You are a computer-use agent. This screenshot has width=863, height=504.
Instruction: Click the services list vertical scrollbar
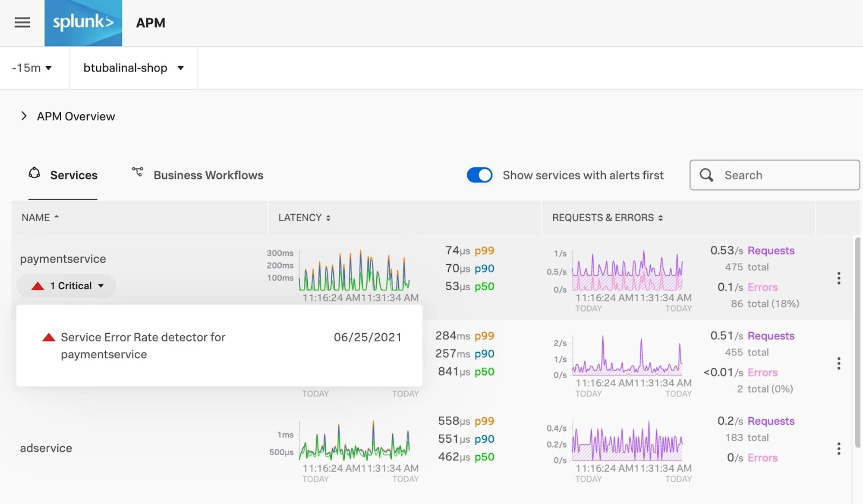(x=857, y=343)
